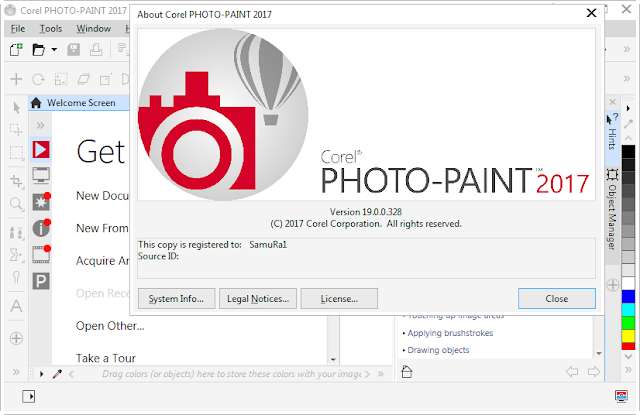
Task: Click the Hints forward arrow
Action: pos(594,372)
